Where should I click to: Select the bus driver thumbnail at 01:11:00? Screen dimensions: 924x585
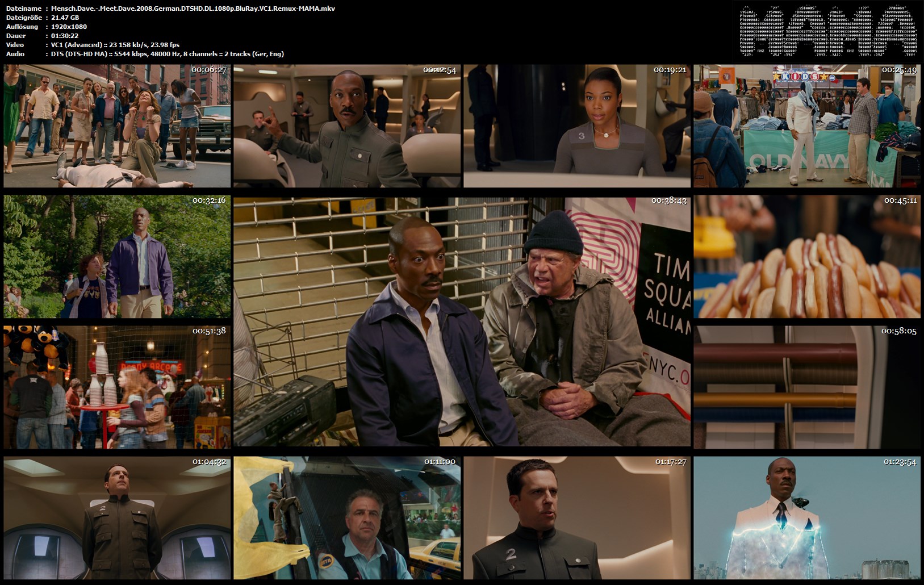(346, 518)
